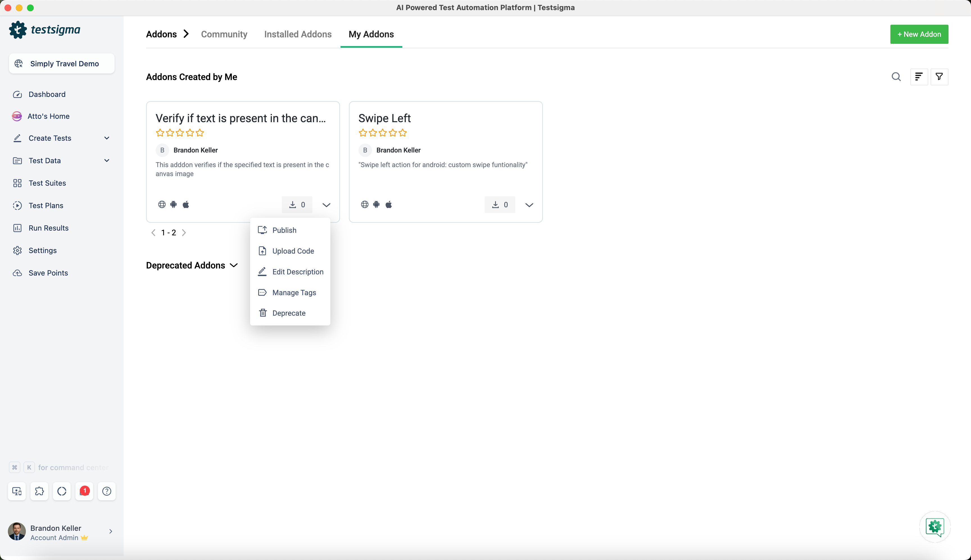Open the sort options icon
Viewport: 971px width, 560px height.
point(919,77)
